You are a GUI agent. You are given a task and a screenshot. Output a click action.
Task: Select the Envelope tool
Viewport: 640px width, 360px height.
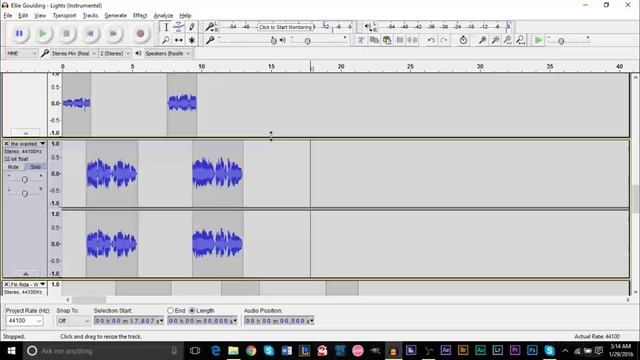click(x=178, y=27)
